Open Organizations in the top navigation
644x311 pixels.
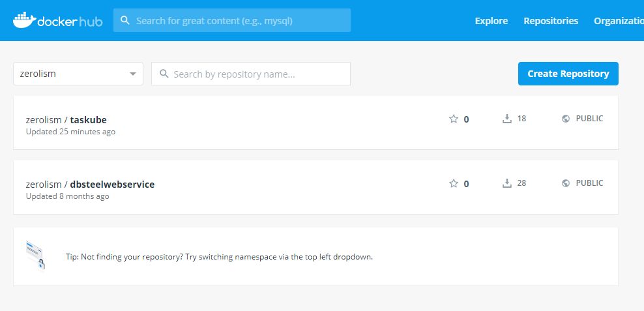pyautogui.click(x=619, y=21)
